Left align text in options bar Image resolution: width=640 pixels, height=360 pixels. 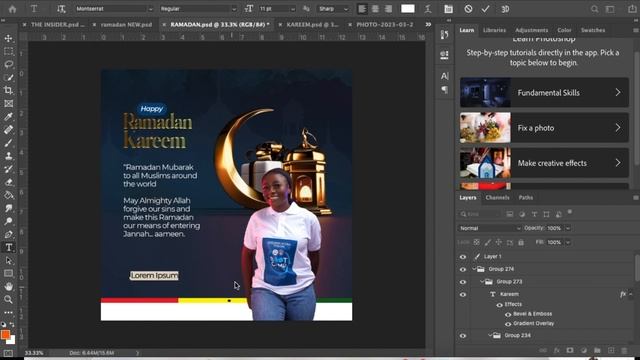[x=362, y=9]
